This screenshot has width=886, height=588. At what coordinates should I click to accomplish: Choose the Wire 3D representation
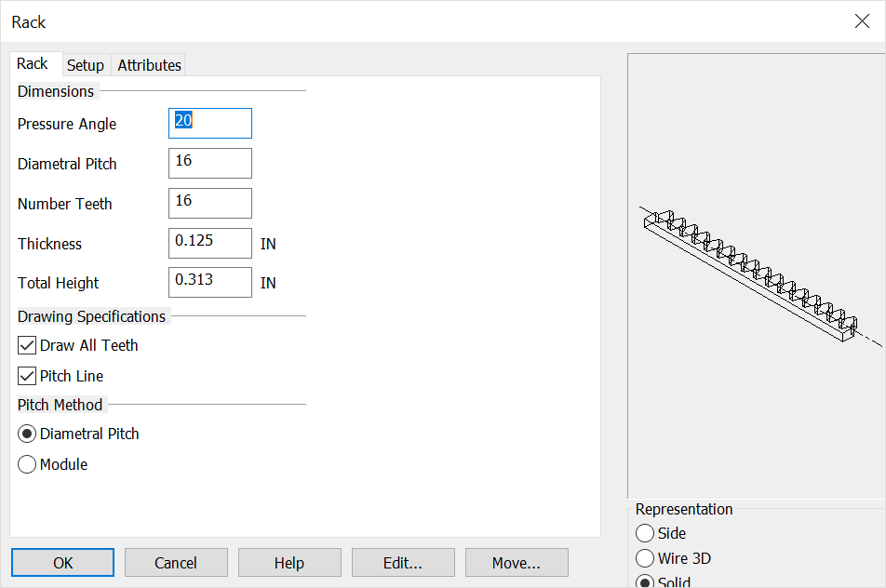pyautogui.click(x=646, y=558)
